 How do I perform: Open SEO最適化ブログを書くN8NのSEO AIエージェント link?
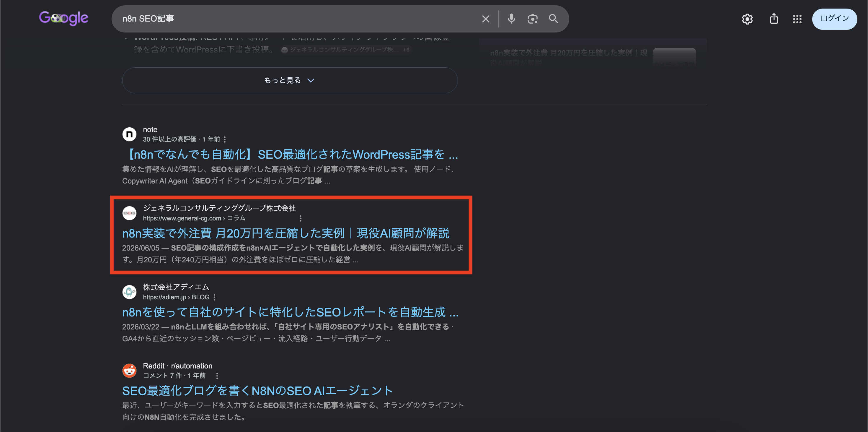257,391
